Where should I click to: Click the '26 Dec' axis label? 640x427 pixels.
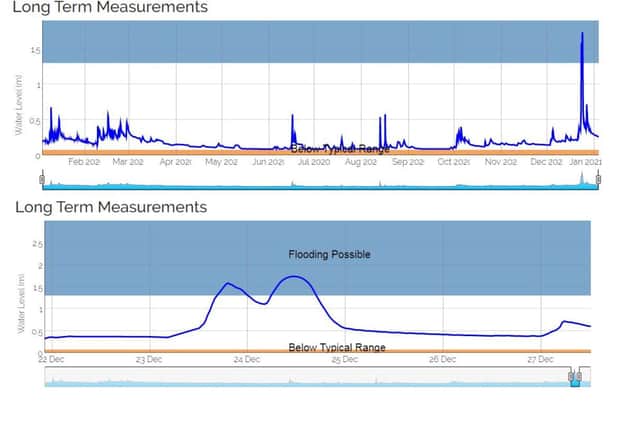coord(442,359)
